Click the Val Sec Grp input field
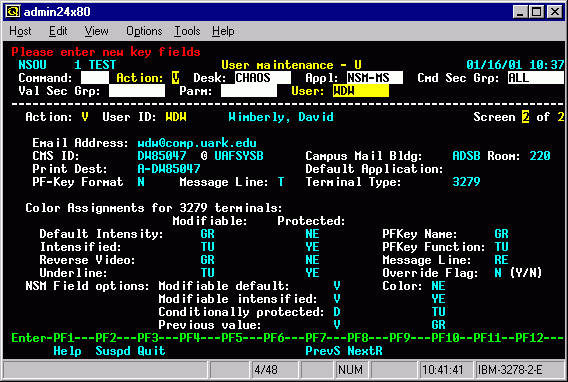 (x=137, y=91)
